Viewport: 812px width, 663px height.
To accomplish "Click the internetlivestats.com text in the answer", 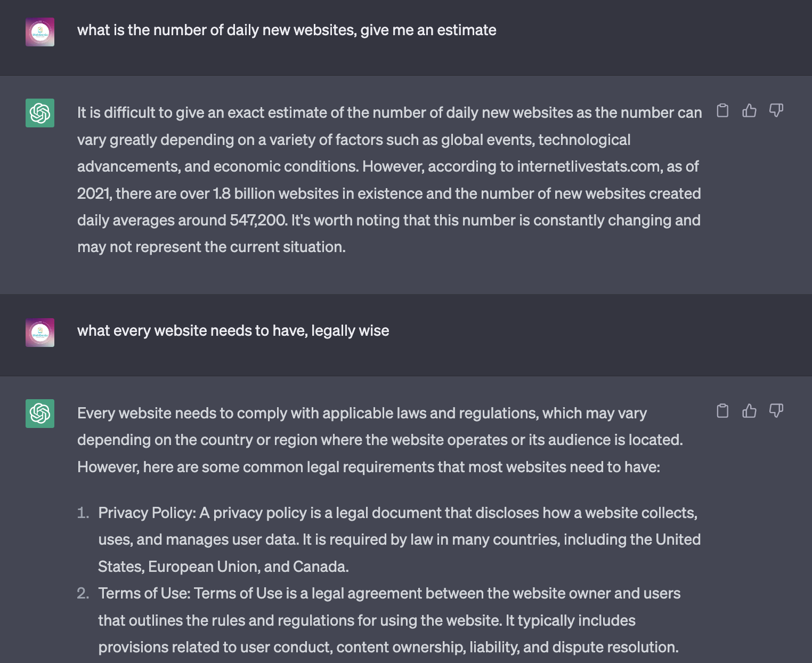I will 589,167.
